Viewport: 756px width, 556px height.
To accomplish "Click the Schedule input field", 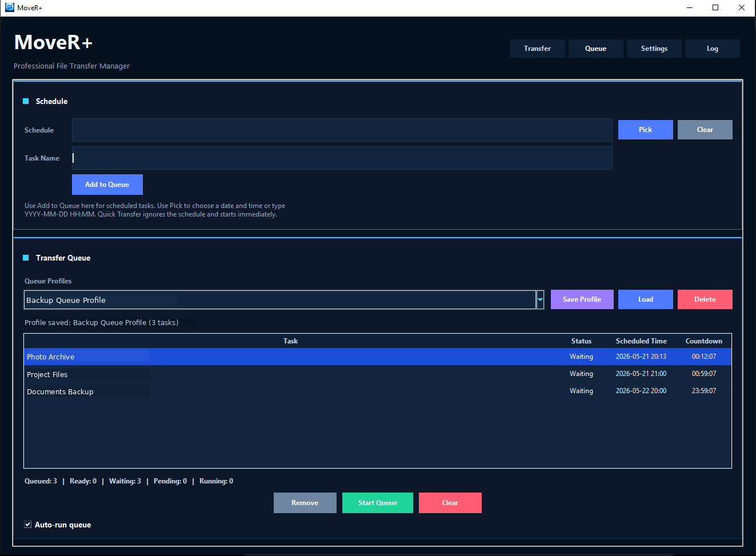I will click(x=342, y=130).
